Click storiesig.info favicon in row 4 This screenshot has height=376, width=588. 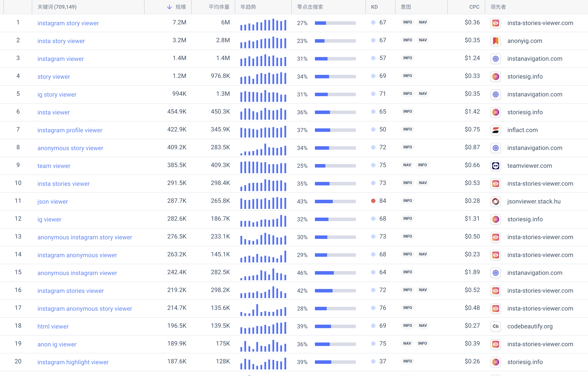(x=495, y=76)
